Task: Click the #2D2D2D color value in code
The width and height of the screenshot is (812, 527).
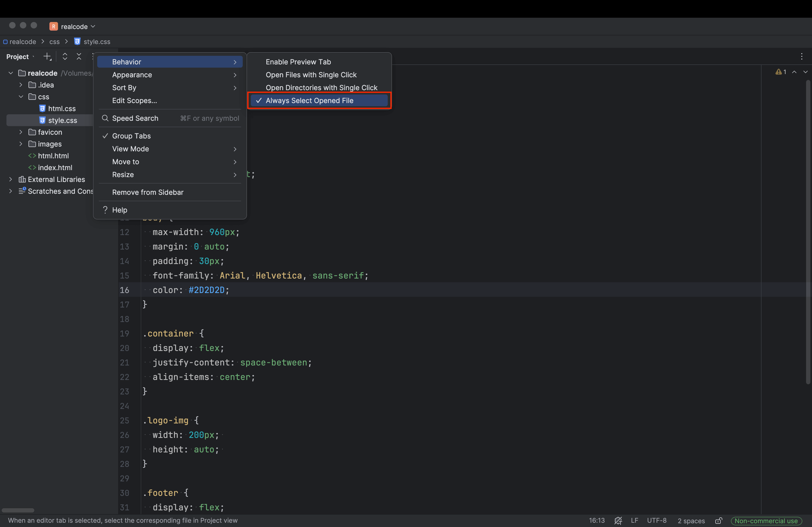Action: click(206, 290)
